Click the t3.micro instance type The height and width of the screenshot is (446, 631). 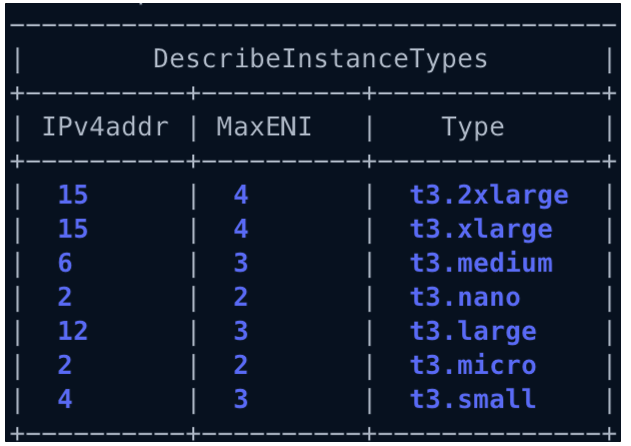[x=473, y=365]
